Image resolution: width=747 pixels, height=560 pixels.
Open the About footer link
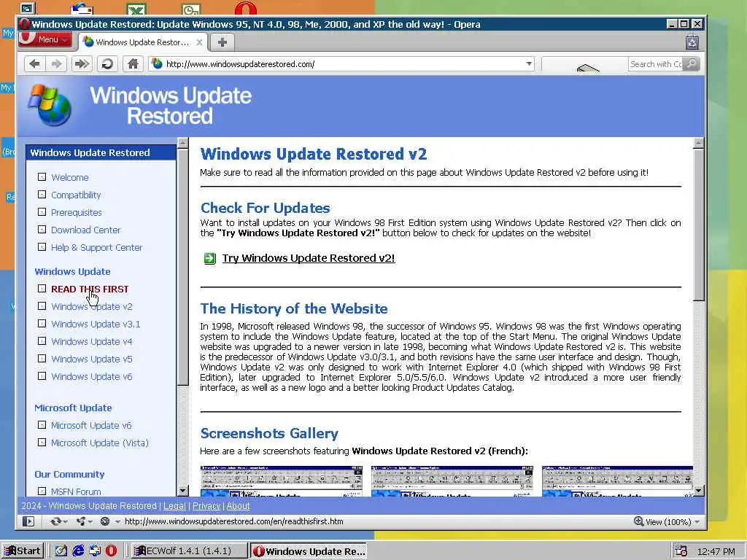[238, 506]
